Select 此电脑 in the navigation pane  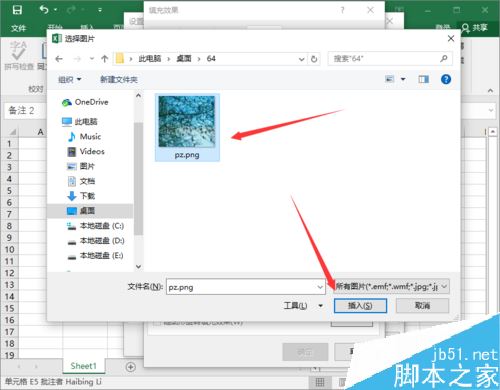80,121
